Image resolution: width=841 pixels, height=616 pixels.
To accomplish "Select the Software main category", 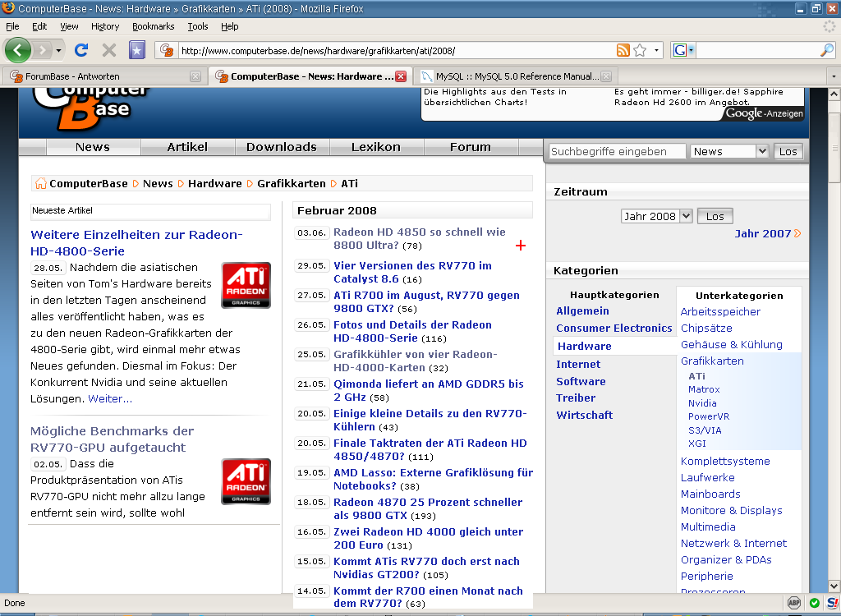I will (x=581, y=382).
